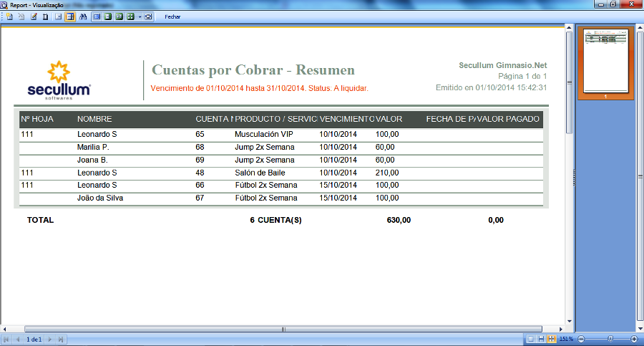This screenshot has height=346, width=644.
Task: Click the 'Joana B.' name cell
Action: [x=92, y=160]
